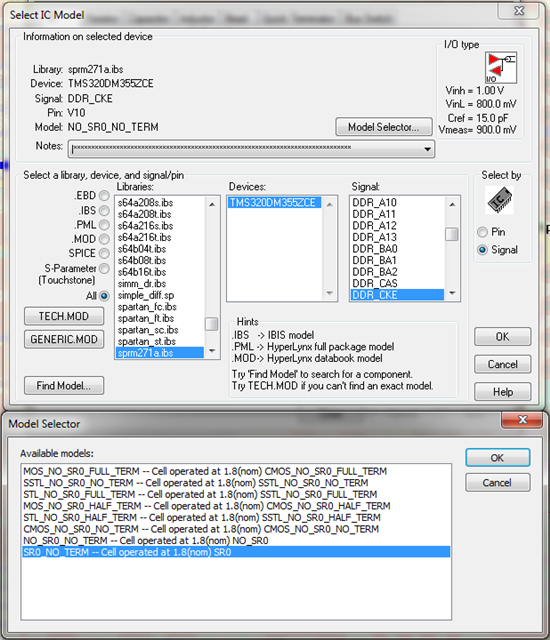Pick SSTL_NO_SR0_NO_TERM model row
The width and height of the screenshot is (550, 640).
[236, 482]
